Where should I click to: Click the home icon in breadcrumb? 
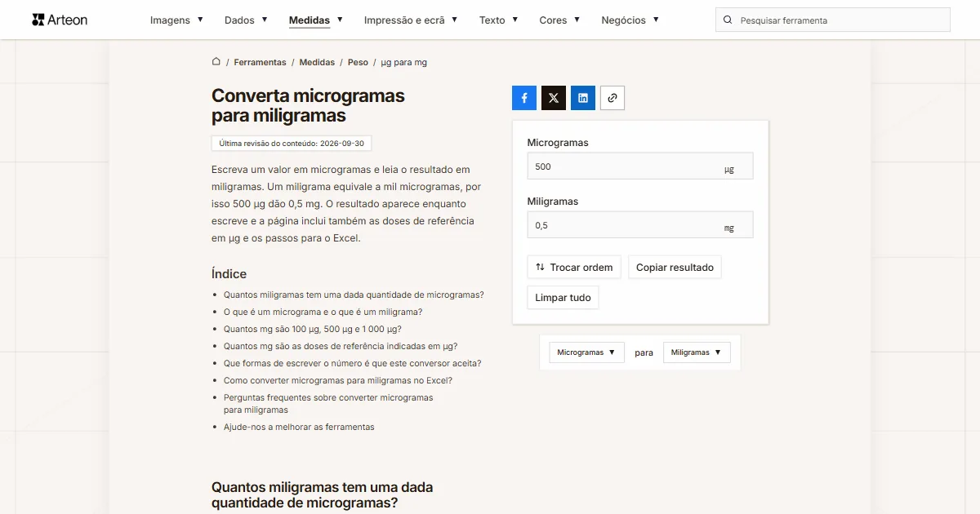point(216,62)
